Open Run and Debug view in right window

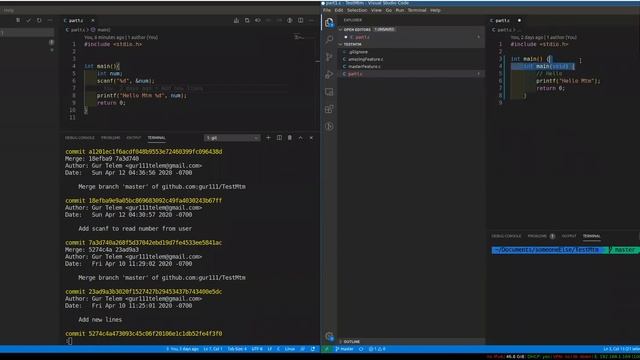(329, 74)
